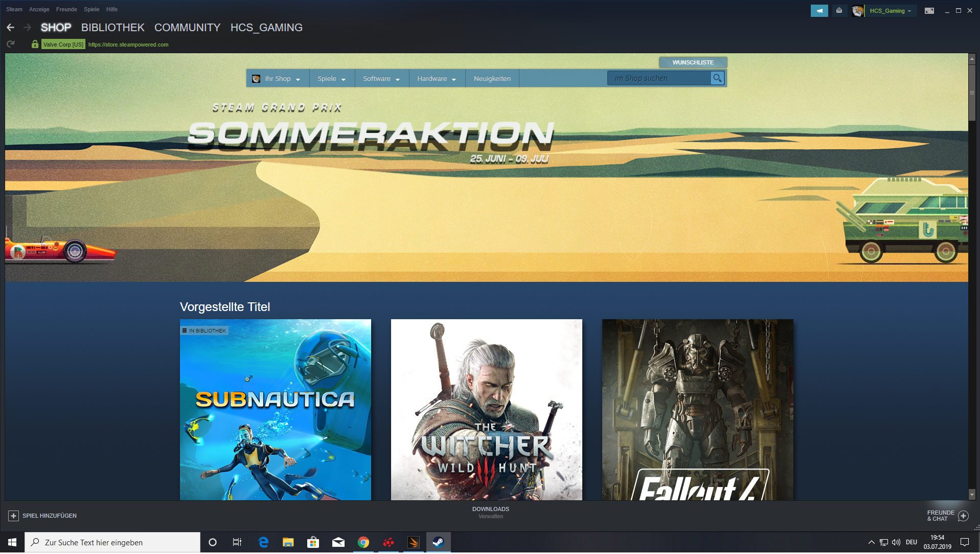This screenshot has width=980, height=554.
Task: Open the red dotted app in taskbar
Action: point(389,543)
